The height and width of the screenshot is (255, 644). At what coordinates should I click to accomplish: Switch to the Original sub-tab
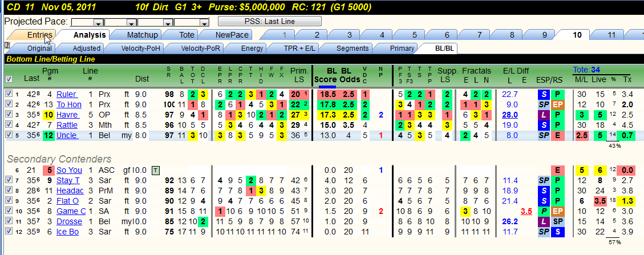tap(34, 48)
